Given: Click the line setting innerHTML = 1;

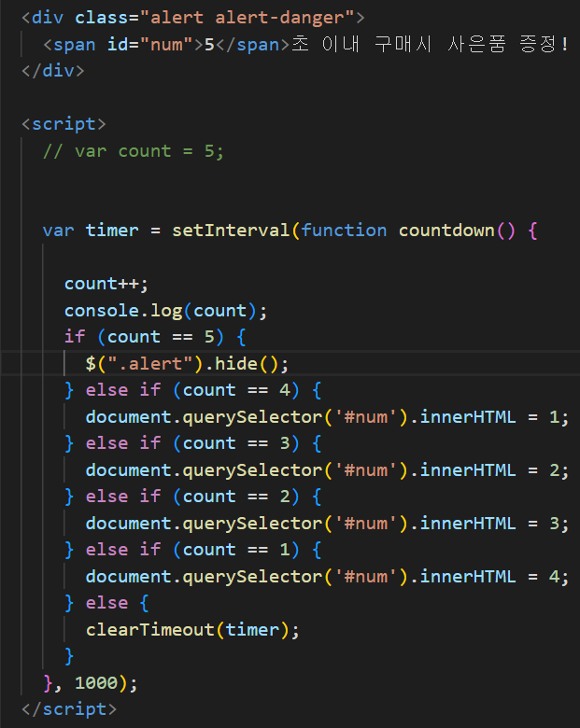Looking at the screenshot, I should (x=327, y=417).
